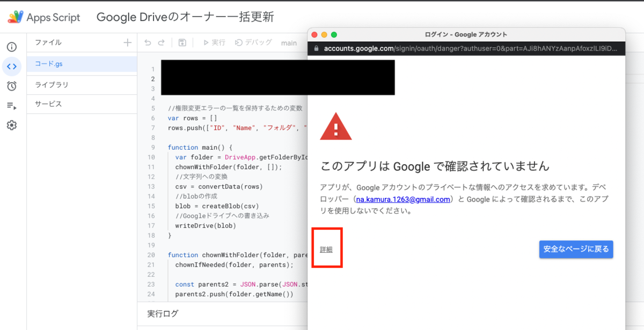Click the writeDrive(blob) code line
The image size is (644, 330).
(x=206, y=225)
